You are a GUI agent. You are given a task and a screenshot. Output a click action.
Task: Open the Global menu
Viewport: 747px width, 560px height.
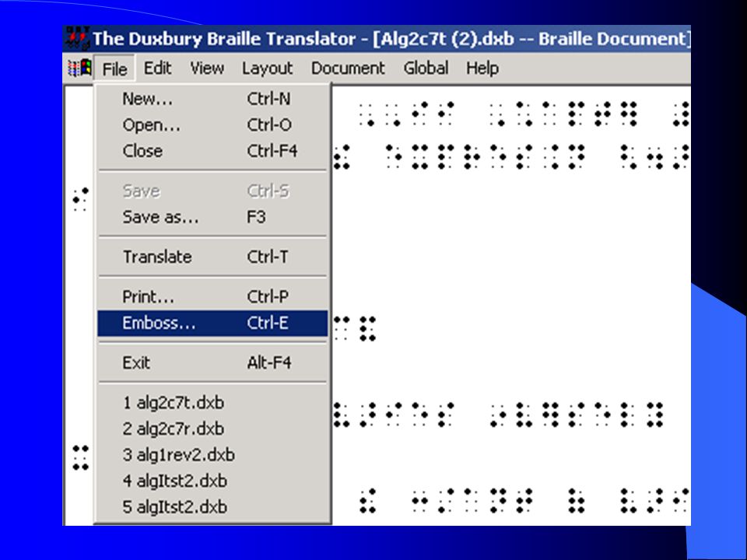pos(426,68)
